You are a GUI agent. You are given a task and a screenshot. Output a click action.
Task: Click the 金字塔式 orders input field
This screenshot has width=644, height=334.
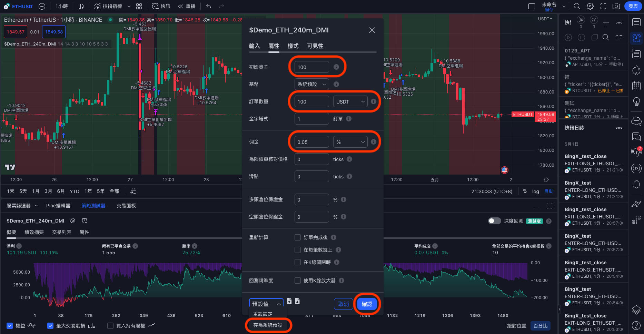[x=312, y=119]
